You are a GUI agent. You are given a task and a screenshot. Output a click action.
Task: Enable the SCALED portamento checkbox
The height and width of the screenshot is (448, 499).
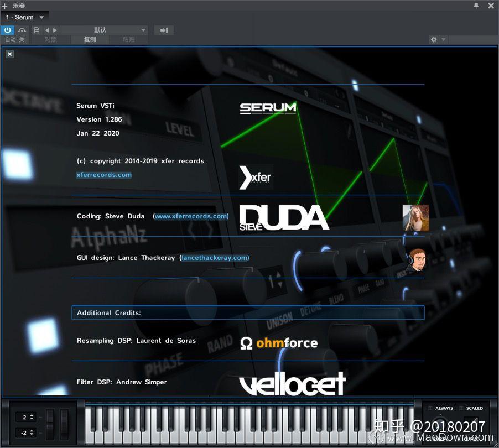point(461,408)
